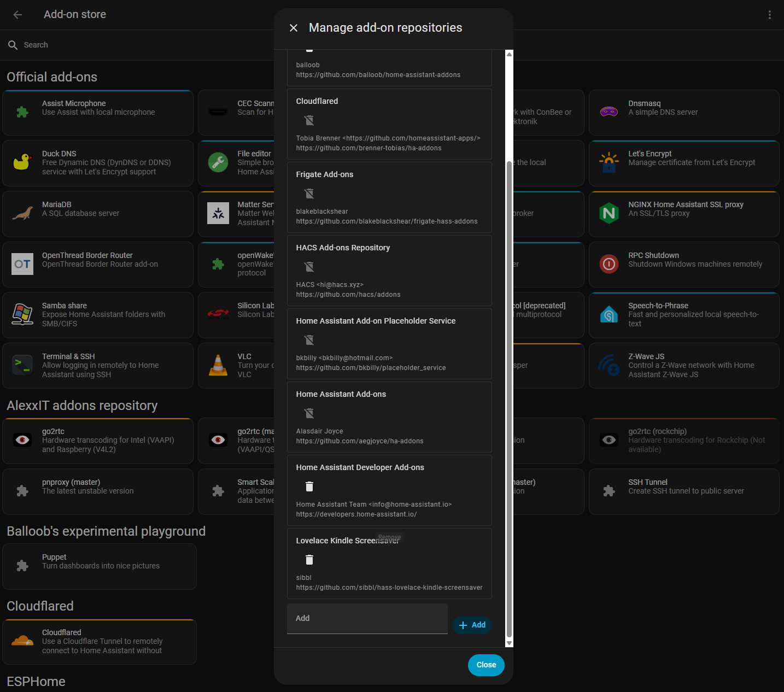Open the SSH Tunnel add-on icon
Screen dimensions: 784x692
point(609,491)
